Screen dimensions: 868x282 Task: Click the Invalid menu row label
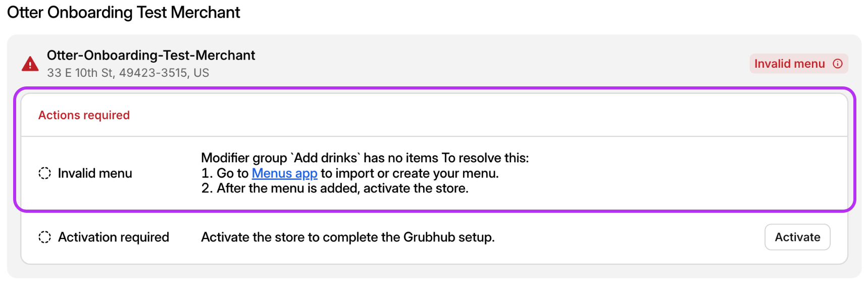click(x=95, y=173)
